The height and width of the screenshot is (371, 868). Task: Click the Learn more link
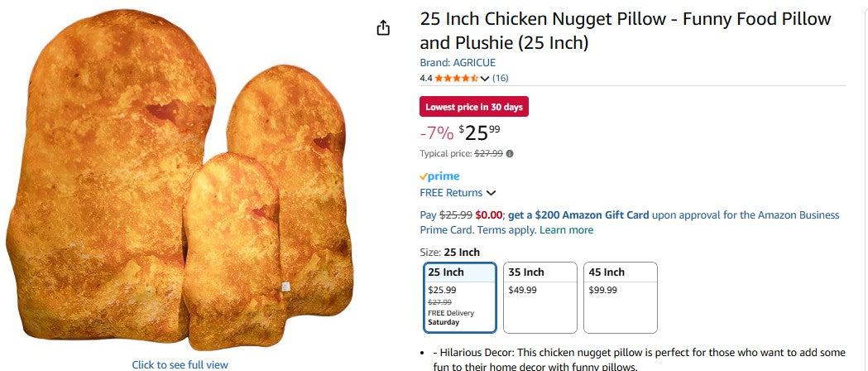click(566, 230)
